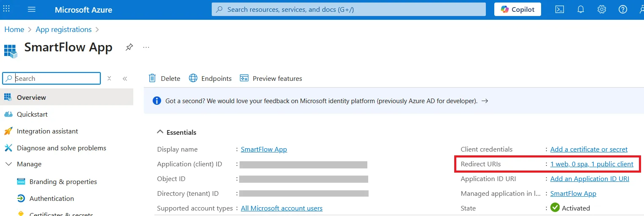644x216 pixels.
Task: Open the portal hamburger menu
Action: tap(32, 9)
